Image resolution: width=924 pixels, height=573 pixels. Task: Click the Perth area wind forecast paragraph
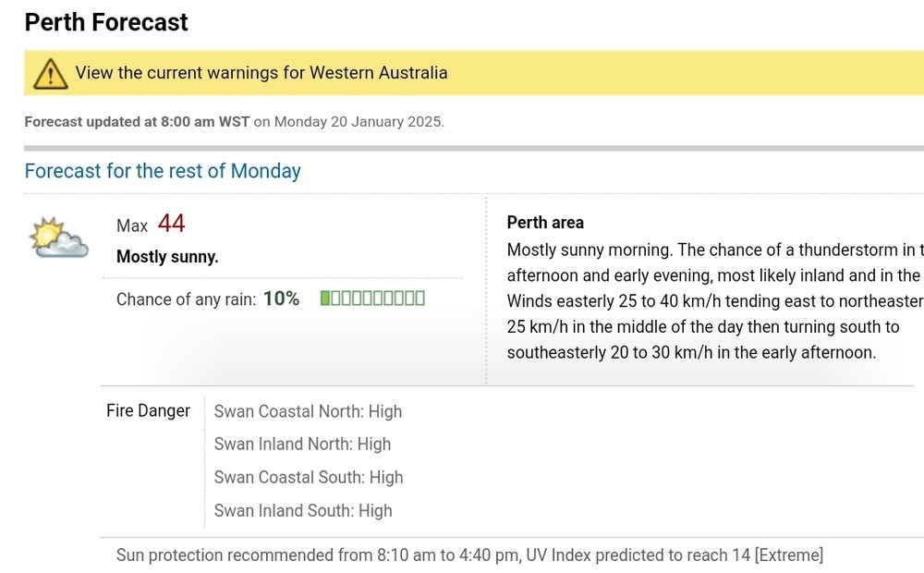(711, 301)
